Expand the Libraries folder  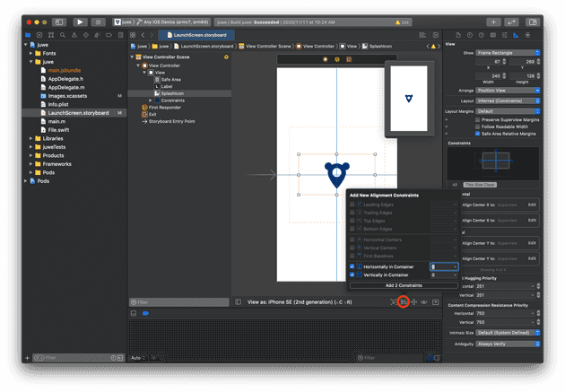pos(31,138)
